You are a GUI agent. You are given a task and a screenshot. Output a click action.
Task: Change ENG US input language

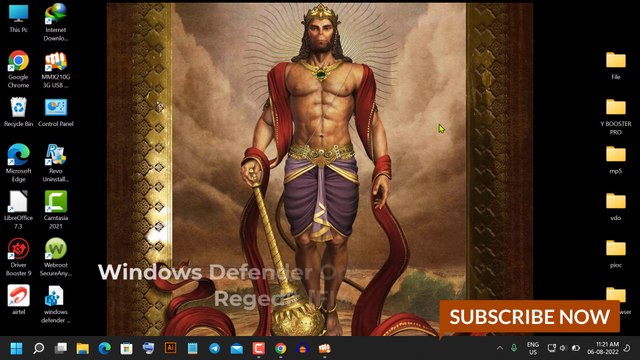point(533,348)
